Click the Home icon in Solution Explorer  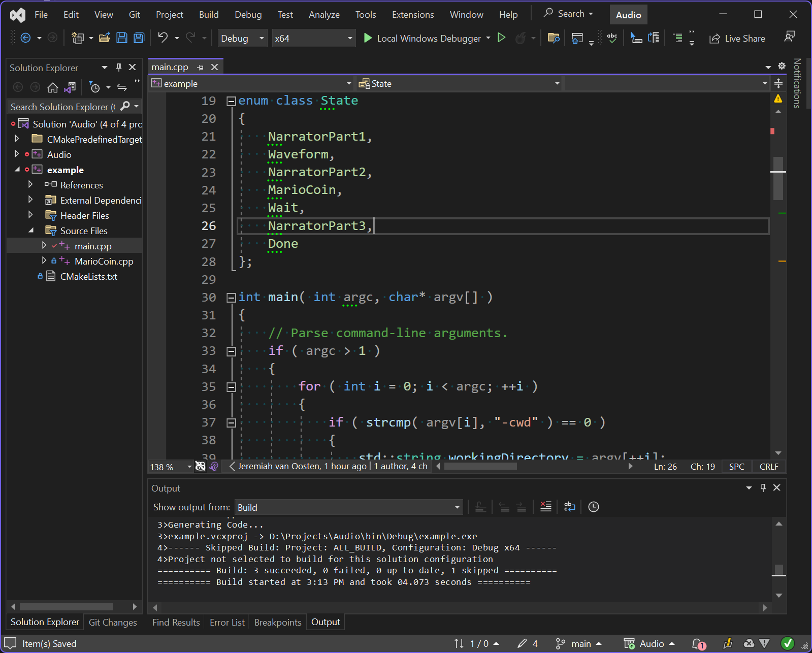pyautogui.click(x=53, y=87)
